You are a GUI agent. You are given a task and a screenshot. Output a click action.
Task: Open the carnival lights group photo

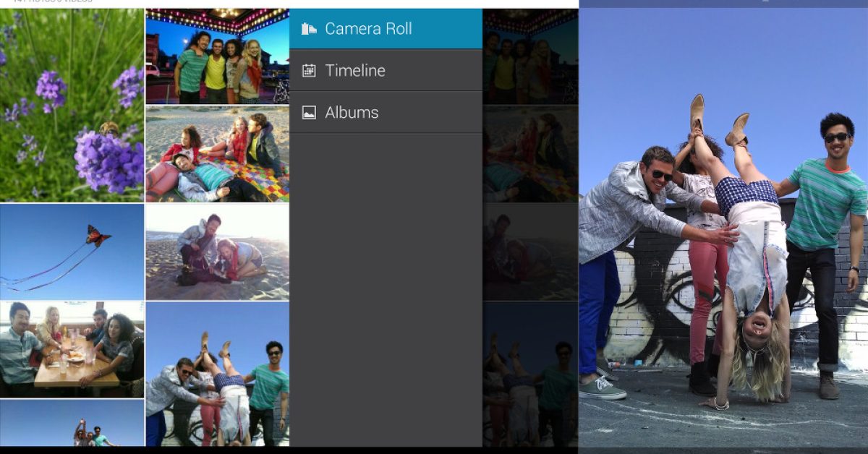217,57
